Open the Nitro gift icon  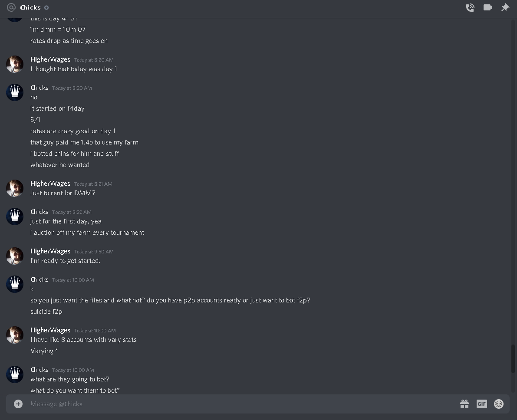click(464, 404)
